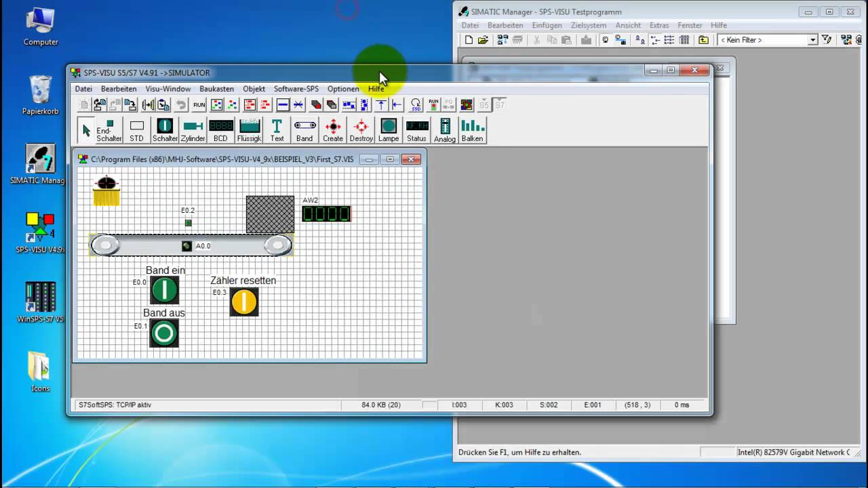Viewport: 868px width, 488px height.
Task: Toggle the yellow Zähler resetten switch E0.3
Action: (x=244, y=302)
